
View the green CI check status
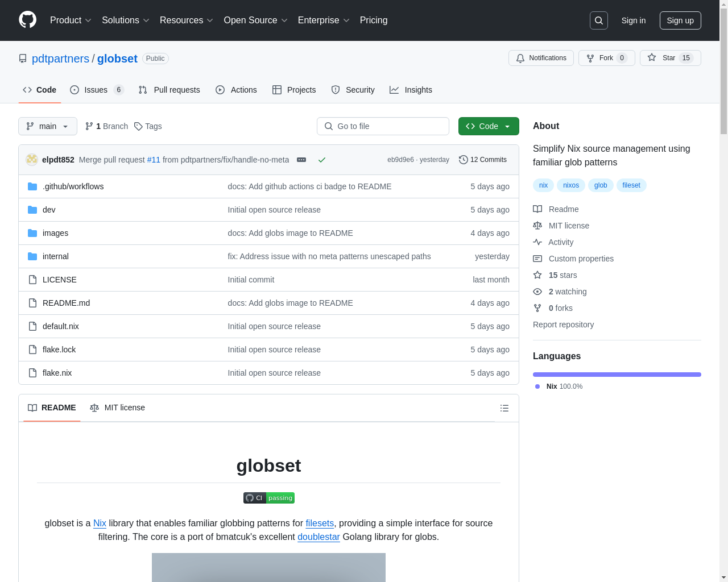[322, 160]
